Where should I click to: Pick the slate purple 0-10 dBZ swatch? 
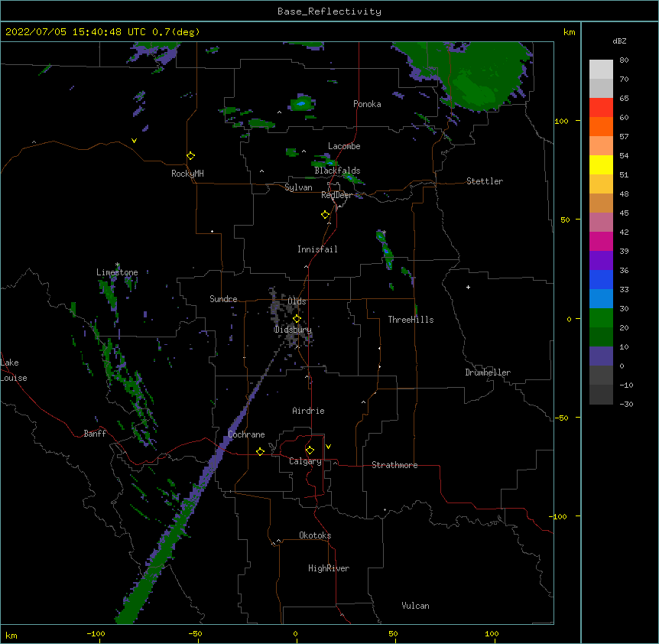[601, 356]
